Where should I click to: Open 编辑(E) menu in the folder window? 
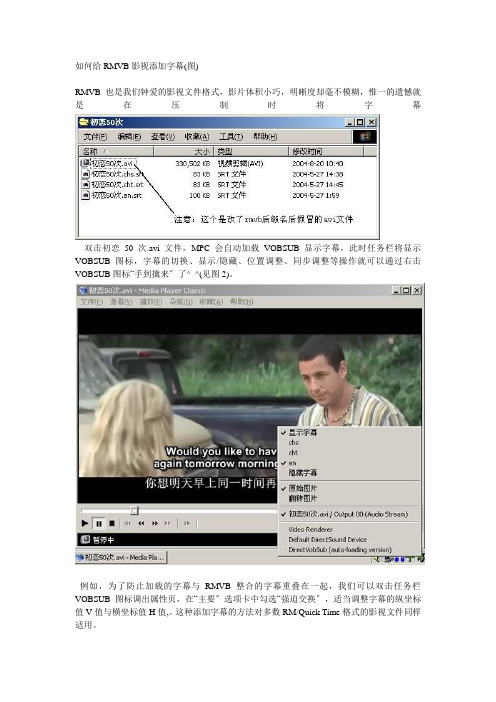tap(129, 137)
